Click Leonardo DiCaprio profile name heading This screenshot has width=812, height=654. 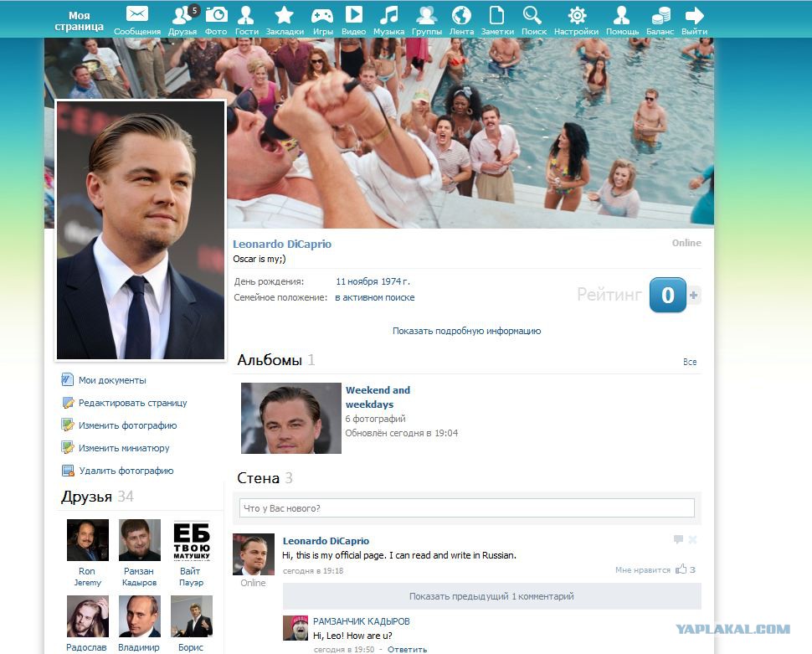tap(282, 244)
